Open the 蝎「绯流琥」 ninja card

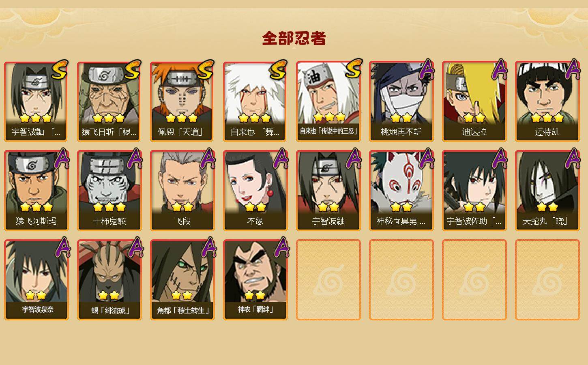[x=109, y=280]
